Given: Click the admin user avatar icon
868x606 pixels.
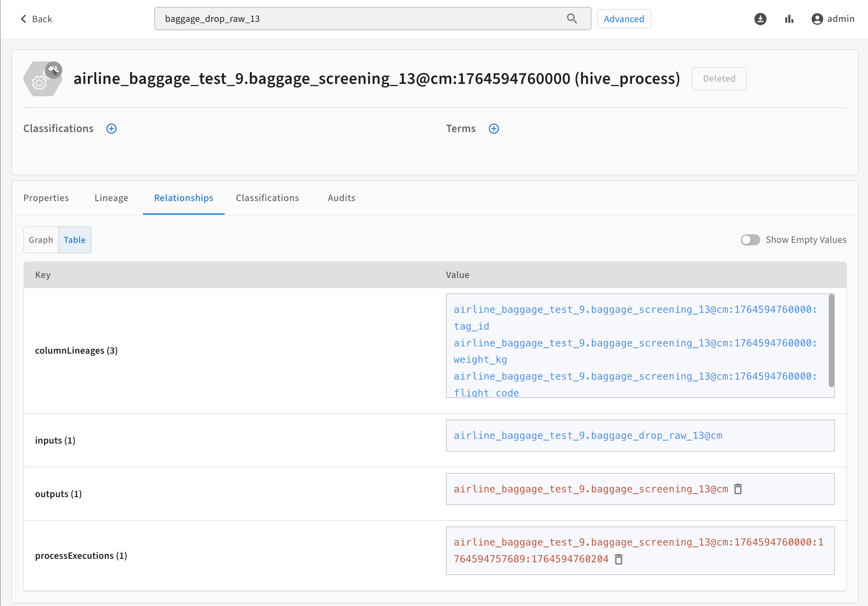Looking at the screenshot, I should click(817, 19).
